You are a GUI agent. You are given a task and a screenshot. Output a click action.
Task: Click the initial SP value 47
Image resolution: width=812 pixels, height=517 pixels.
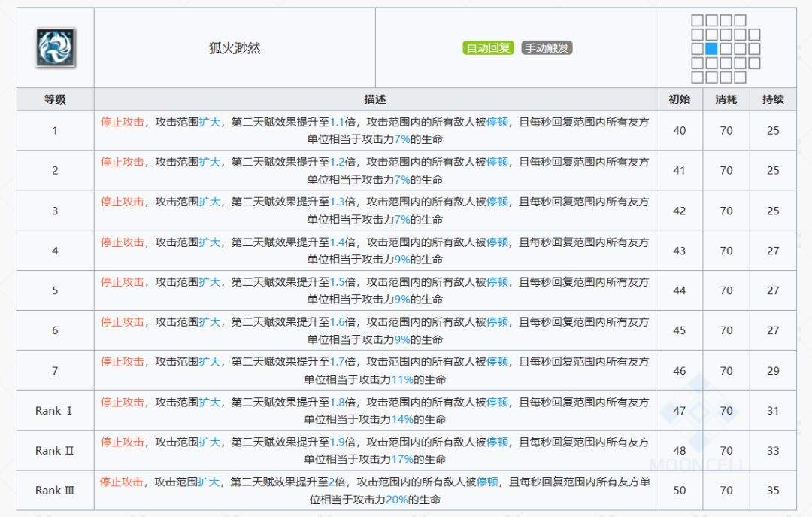pyautogui.click(x=680, y=411)
